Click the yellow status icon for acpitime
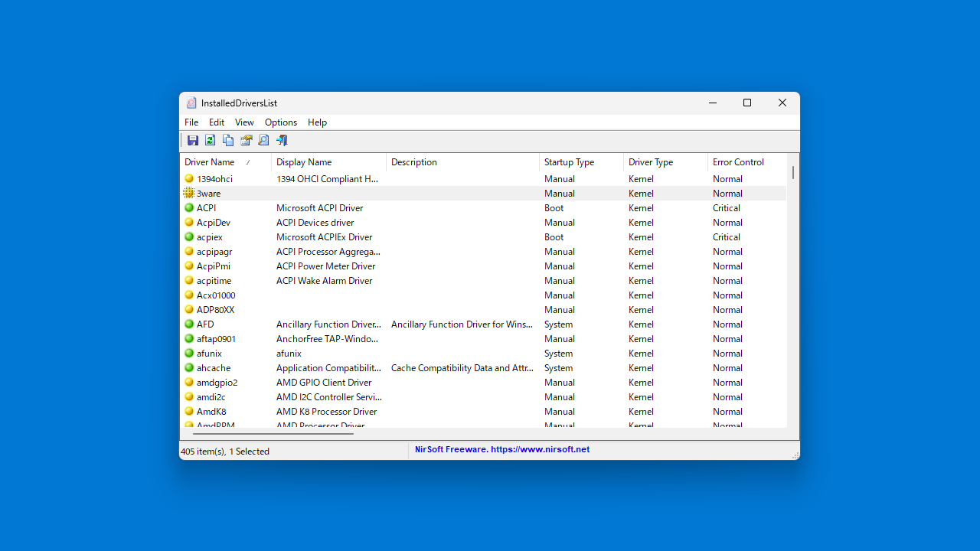 (x=189, y=280)
